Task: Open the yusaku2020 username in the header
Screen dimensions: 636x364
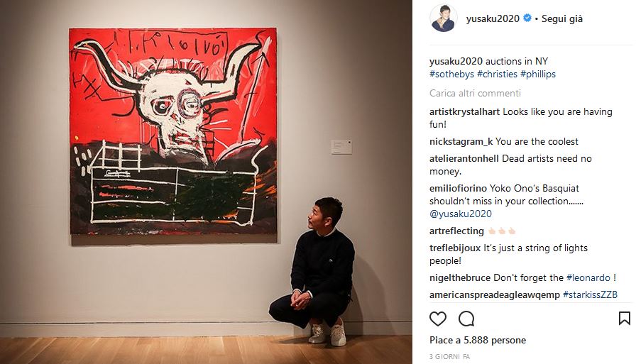Action: coord(493,18)
